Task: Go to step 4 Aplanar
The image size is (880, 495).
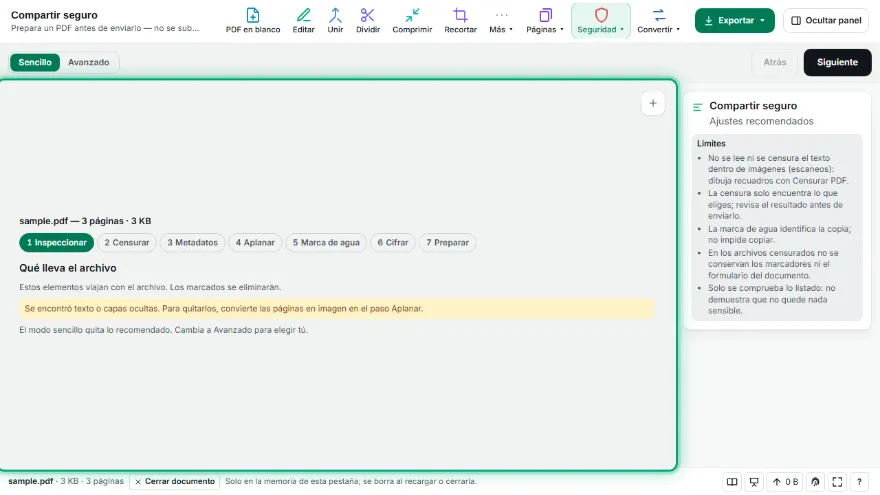Action: pyautogui.click(x=255, y=242)
